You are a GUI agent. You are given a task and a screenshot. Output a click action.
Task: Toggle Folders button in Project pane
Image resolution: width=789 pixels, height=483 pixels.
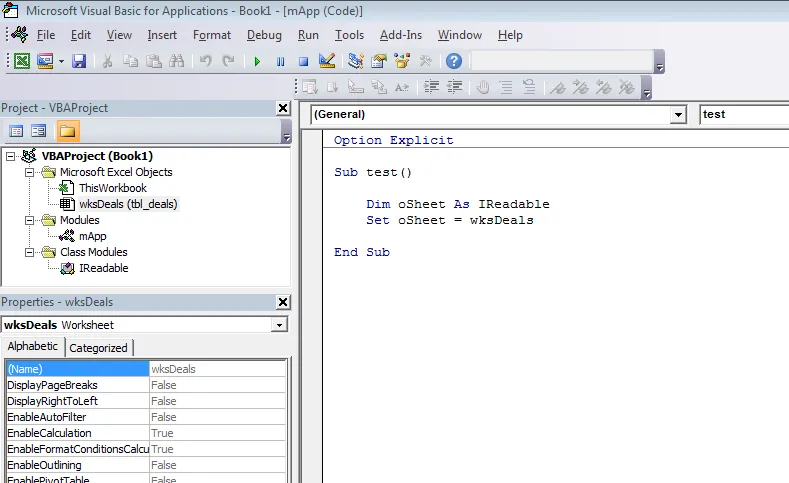pyautogui.click(x=68, y=131)
